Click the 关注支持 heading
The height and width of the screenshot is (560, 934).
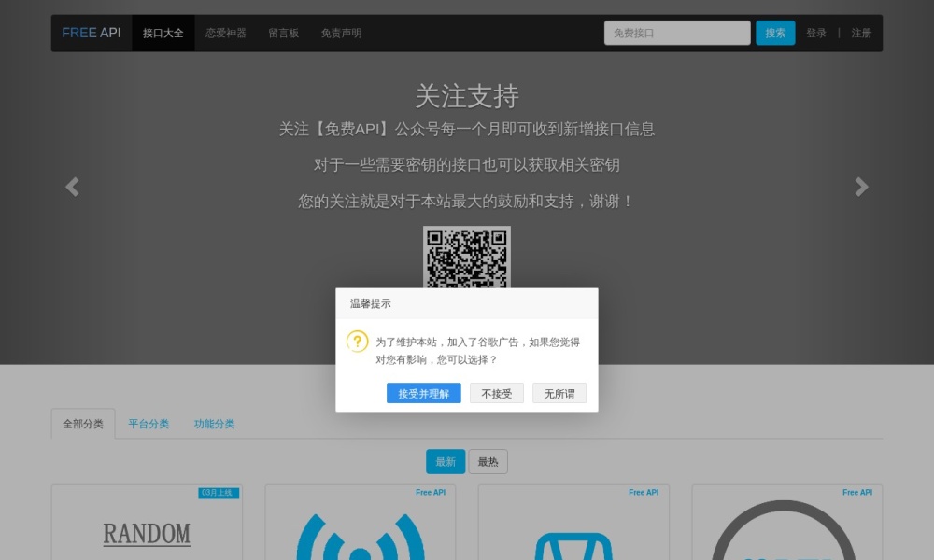pyautogui.click(x=467, y=96)
